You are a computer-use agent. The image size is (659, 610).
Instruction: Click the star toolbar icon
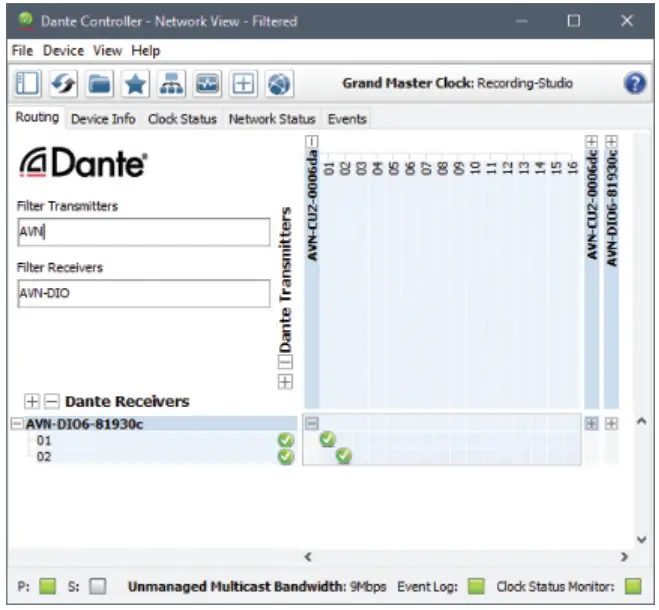point(135,84)
